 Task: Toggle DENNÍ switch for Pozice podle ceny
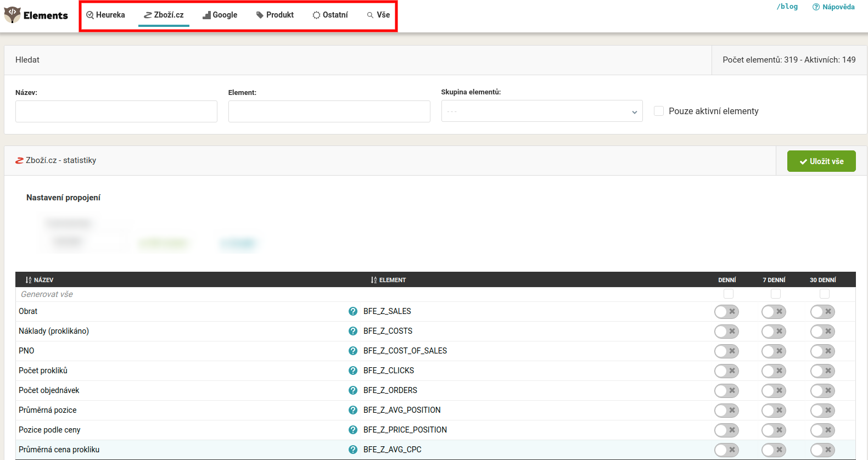(726, 430)
